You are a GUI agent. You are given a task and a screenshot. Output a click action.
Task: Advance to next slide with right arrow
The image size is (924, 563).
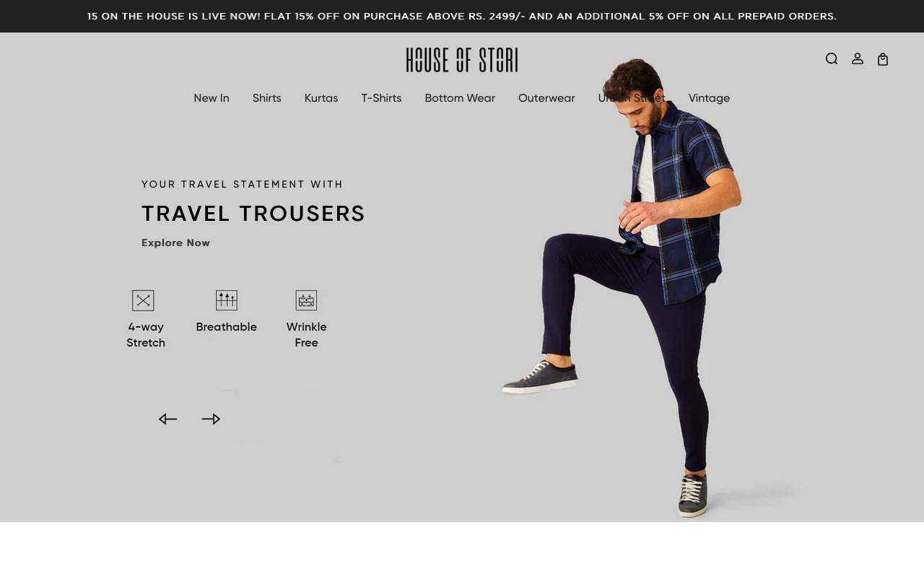click(211, 419)
